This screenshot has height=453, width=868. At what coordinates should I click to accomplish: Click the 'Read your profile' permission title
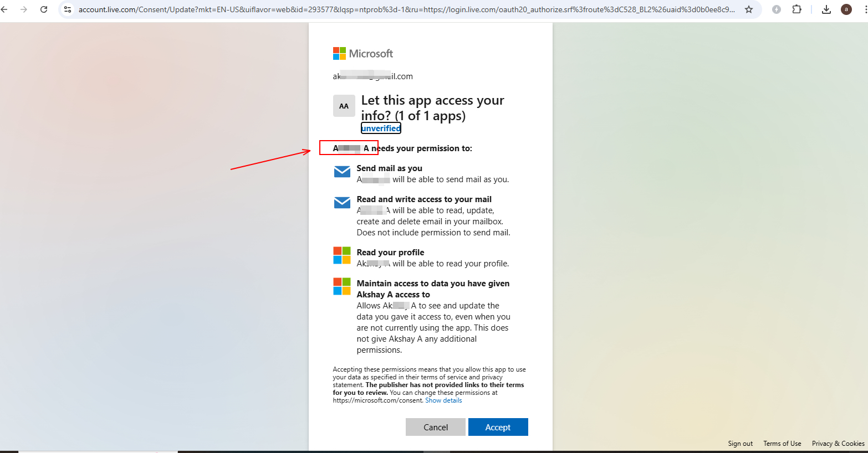coord(390,253)
